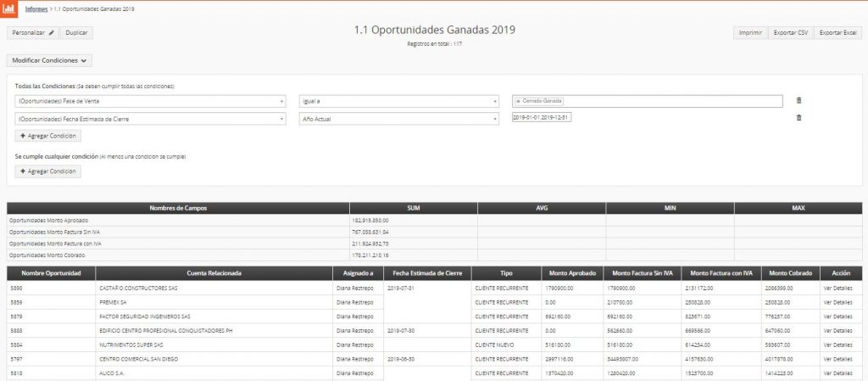Add a condition under Todas las Condiciones
The height and width of the screenshot is (381, 868).
pyautogui.click(x=48, y=136)
